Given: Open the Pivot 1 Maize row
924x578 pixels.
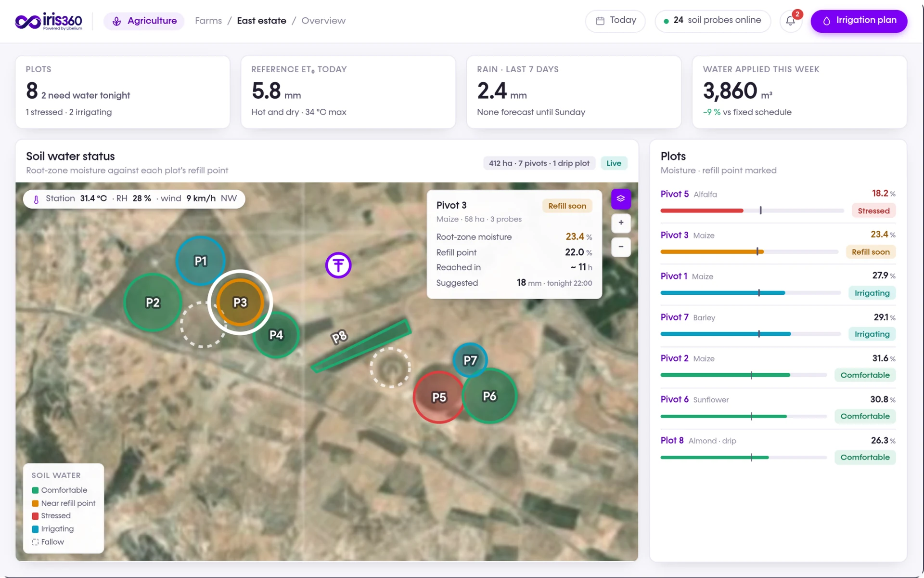Looking at the screenshot, I should coord(778,284).
